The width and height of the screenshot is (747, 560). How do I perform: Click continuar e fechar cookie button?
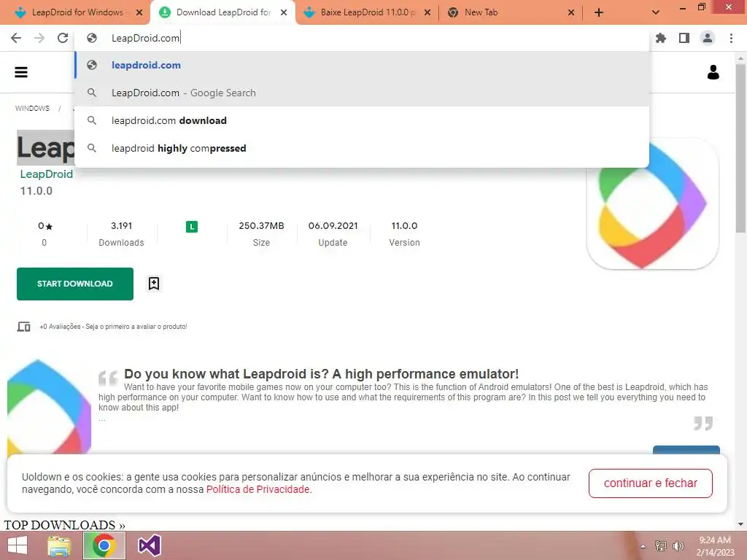tap(650, 483)
